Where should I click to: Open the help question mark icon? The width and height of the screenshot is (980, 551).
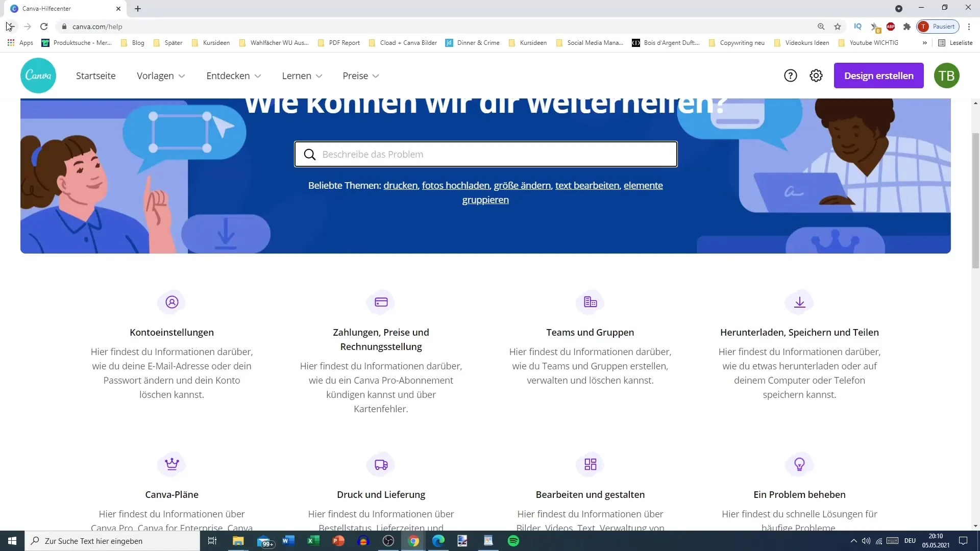(790, 76)
